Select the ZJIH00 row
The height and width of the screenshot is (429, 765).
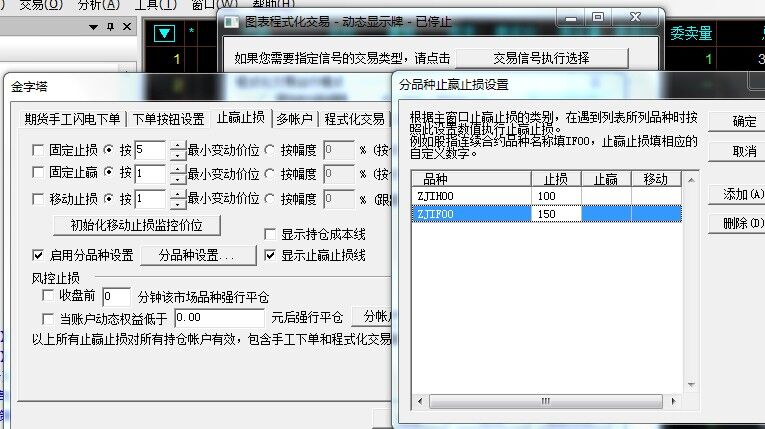coord(546,196)
